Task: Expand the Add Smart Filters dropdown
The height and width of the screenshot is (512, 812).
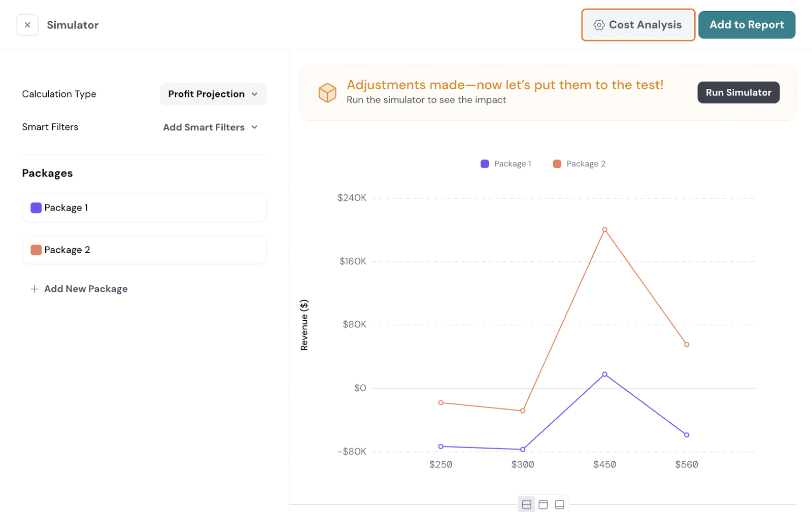Action: pos(210,127)
